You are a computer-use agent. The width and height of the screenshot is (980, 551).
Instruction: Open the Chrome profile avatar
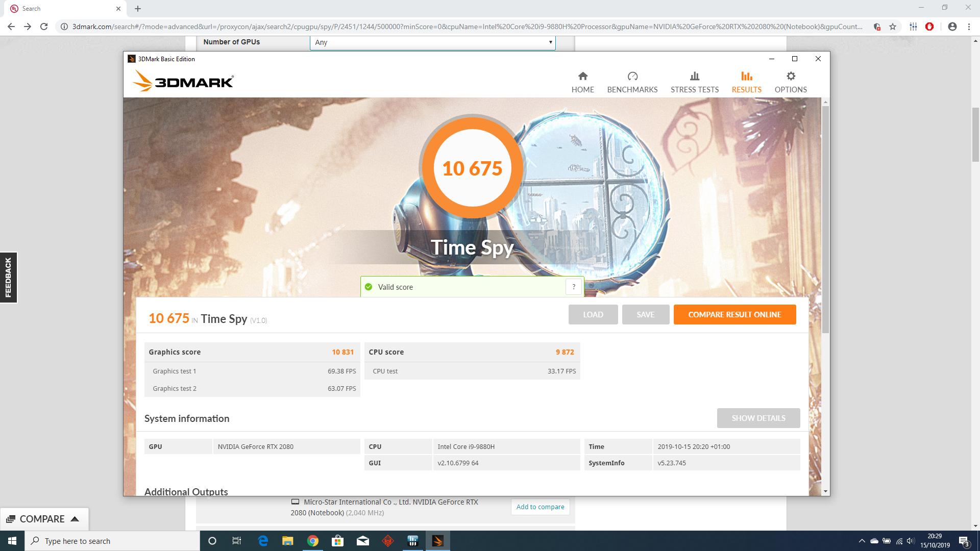[952, 27]
